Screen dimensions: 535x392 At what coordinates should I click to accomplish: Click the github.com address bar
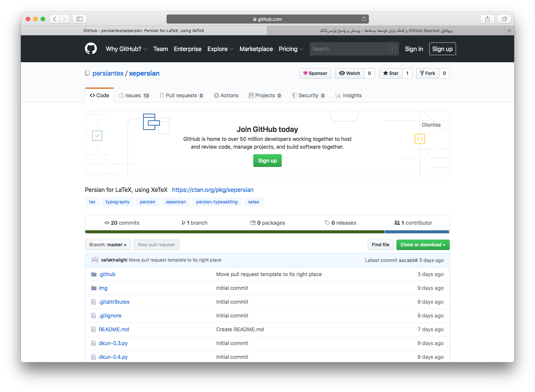[267, 19]
